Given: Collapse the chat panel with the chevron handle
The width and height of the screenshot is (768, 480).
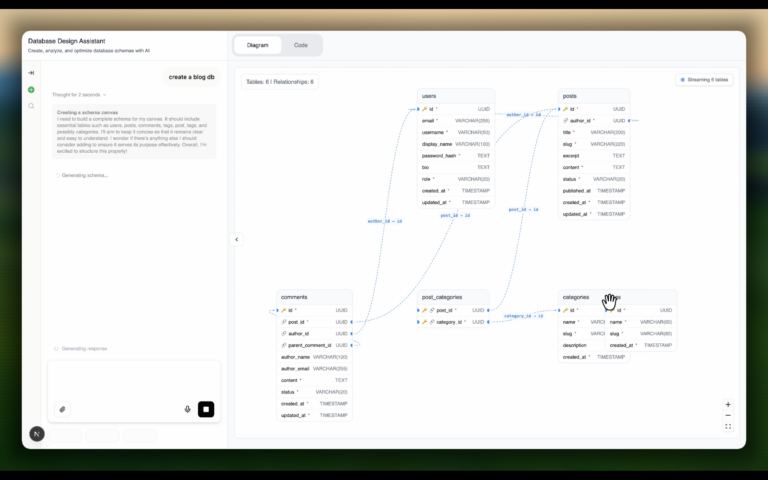Looking at the screenshot, I should [237, 240].
